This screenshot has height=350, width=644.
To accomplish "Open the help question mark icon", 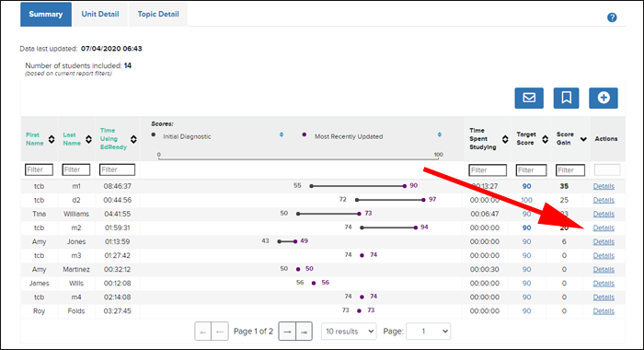I will point(612,17).
